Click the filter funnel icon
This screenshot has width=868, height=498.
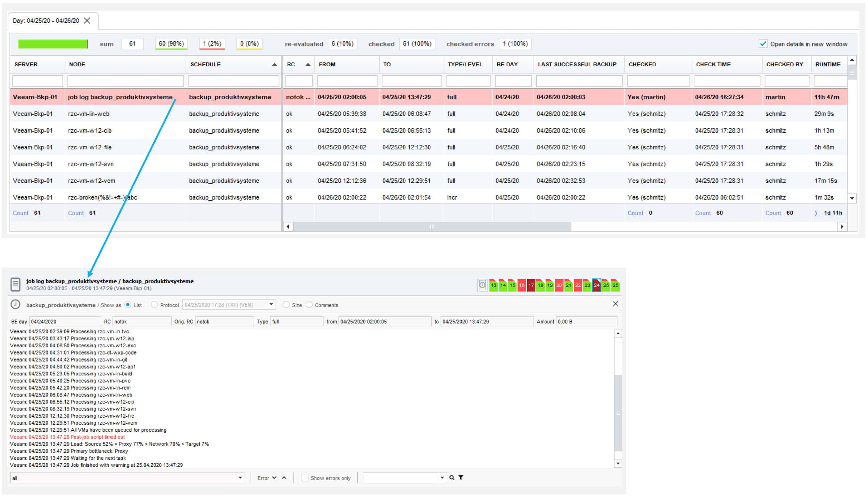click(461, 478)
